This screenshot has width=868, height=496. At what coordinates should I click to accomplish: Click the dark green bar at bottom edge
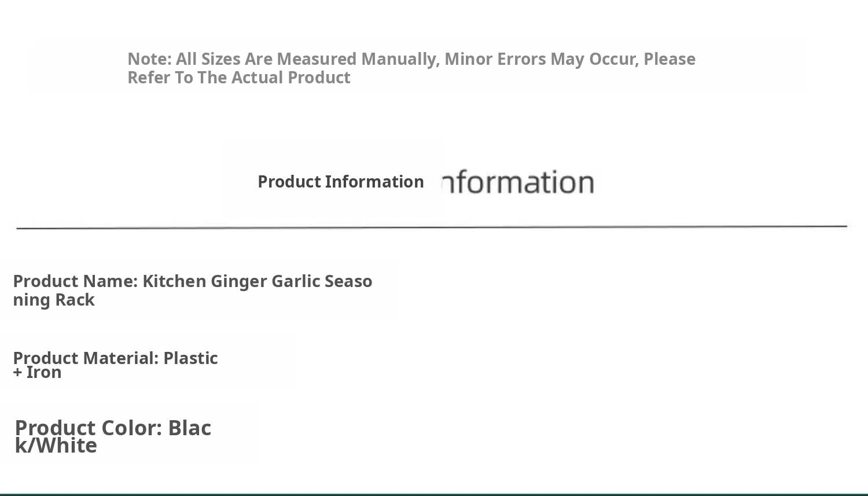[x=434, y=494]
